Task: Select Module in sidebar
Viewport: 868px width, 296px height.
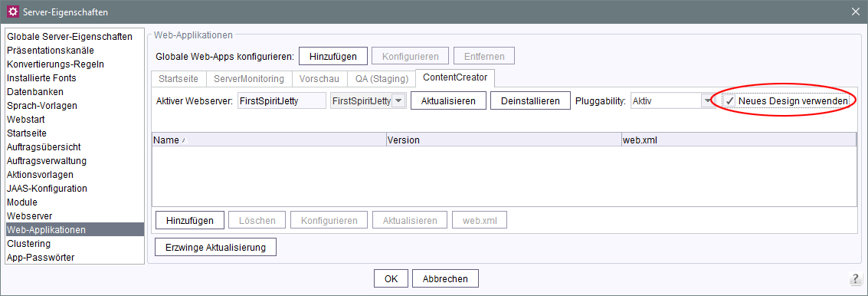Action: pos(75,202)
